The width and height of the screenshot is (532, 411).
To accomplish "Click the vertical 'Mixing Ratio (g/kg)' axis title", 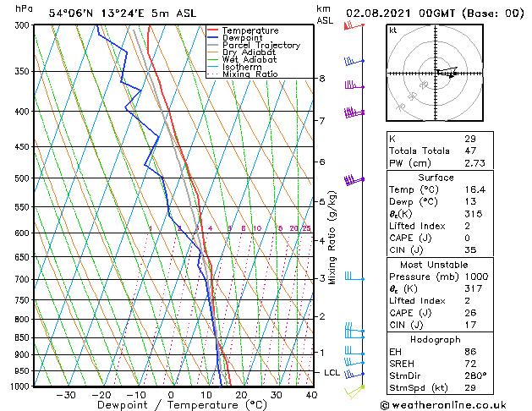I will [332, 238].
